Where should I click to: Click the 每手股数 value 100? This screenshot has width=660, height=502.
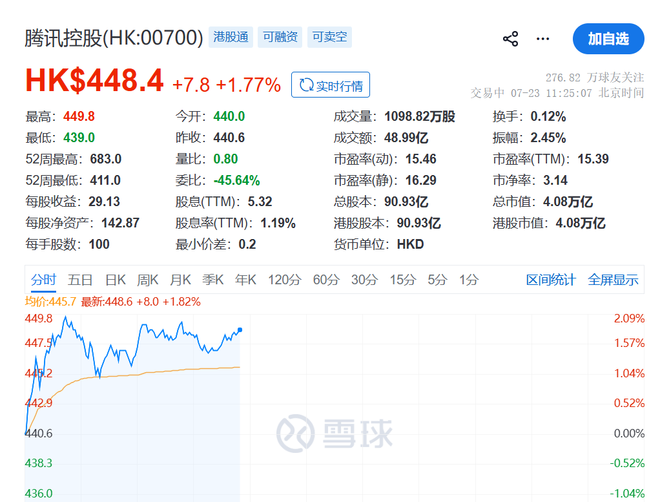point(99,244)
